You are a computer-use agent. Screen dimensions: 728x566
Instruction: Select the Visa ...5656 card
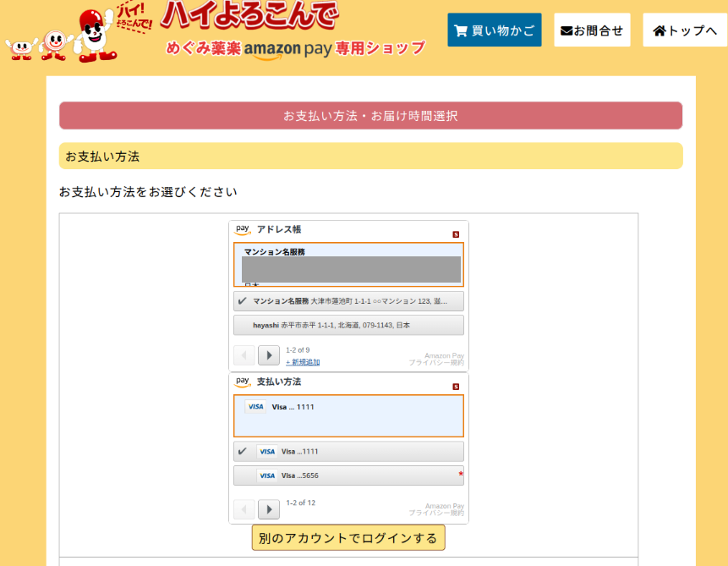point(348,475)
